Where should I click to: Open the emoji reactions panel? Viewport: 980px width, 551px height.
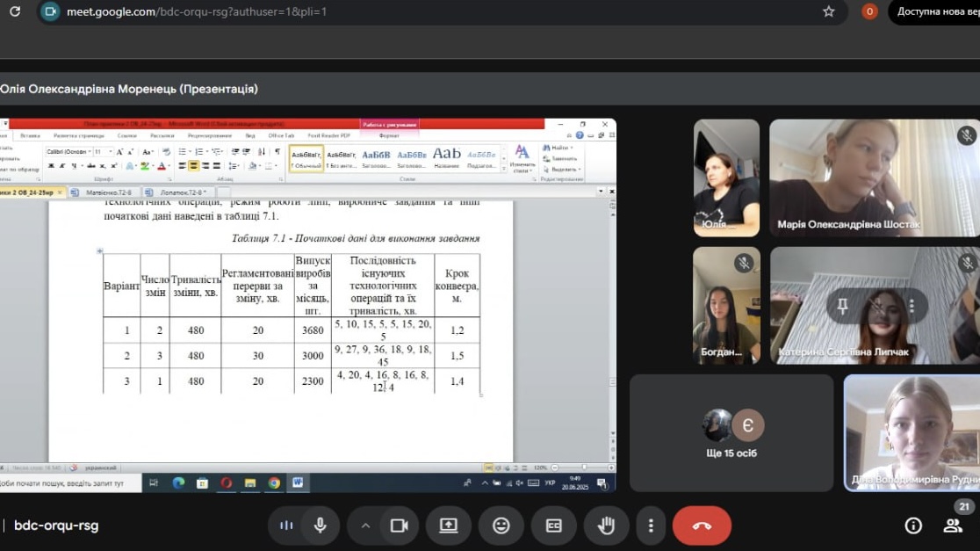(501, 526)
